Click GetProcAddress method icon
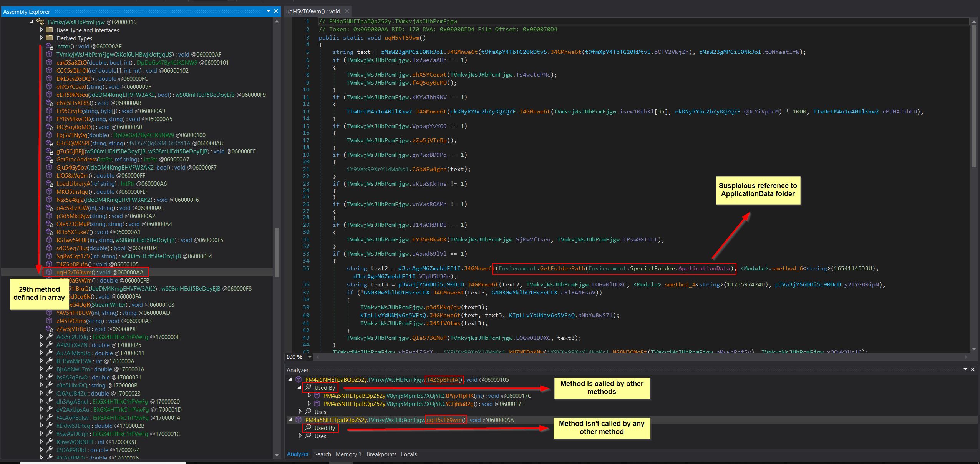Image resolution: width=980 pixels, height=464 pixels. pyautogui.click(x=49, y=159)
